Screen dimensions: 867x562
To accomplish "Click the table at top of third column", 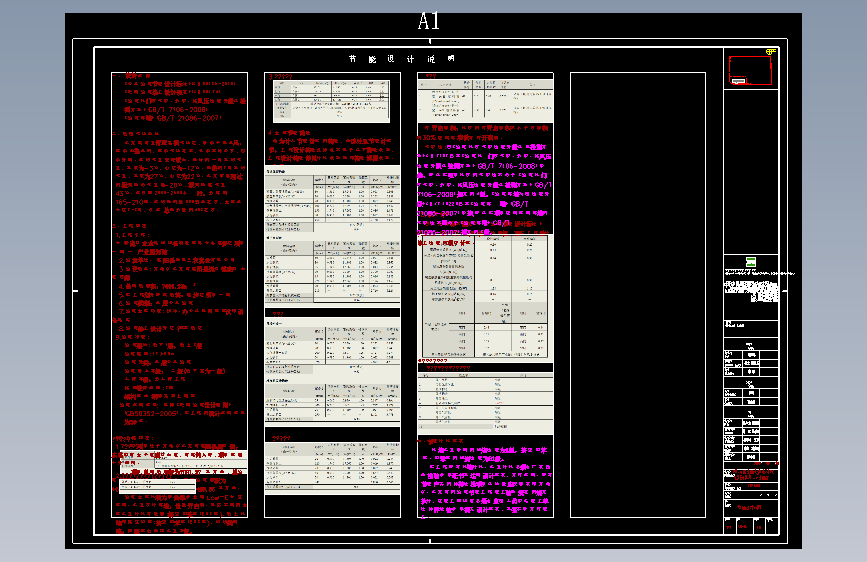I will pyautogui.click(x=485, y=101).
